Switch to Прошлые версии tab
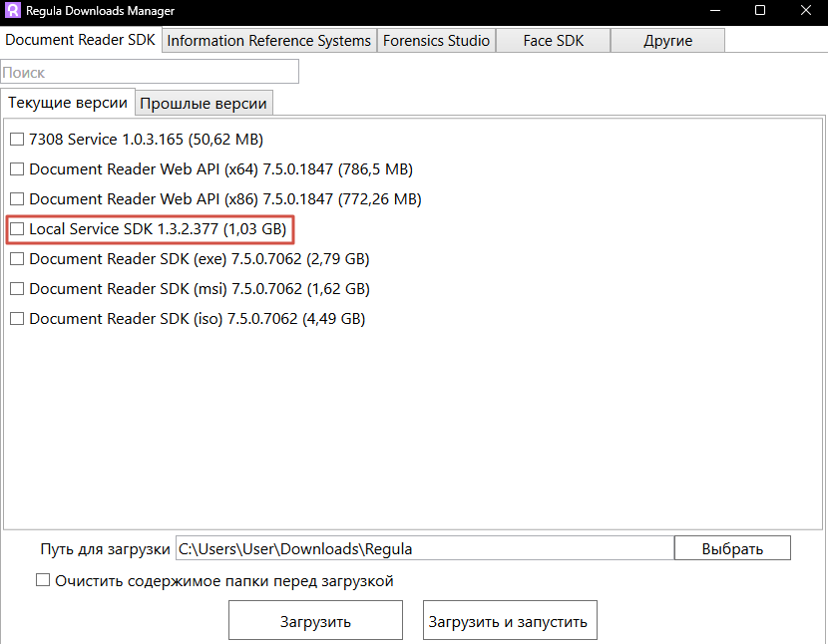Viewport: 828px width, 644px height. coord(204,103)
